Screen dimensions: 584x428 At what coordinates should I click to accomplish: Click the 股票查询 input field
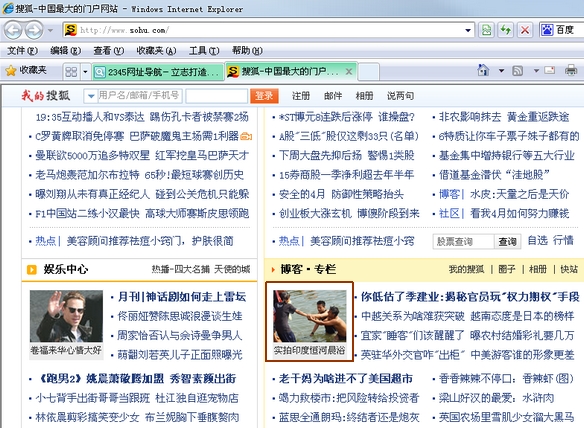click(x=463, y=242)
